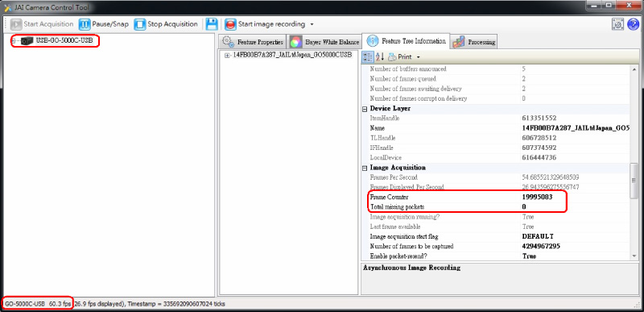644x312 pixels.
Task: Click the Start Acquisition button
Action: pos(42,24)
